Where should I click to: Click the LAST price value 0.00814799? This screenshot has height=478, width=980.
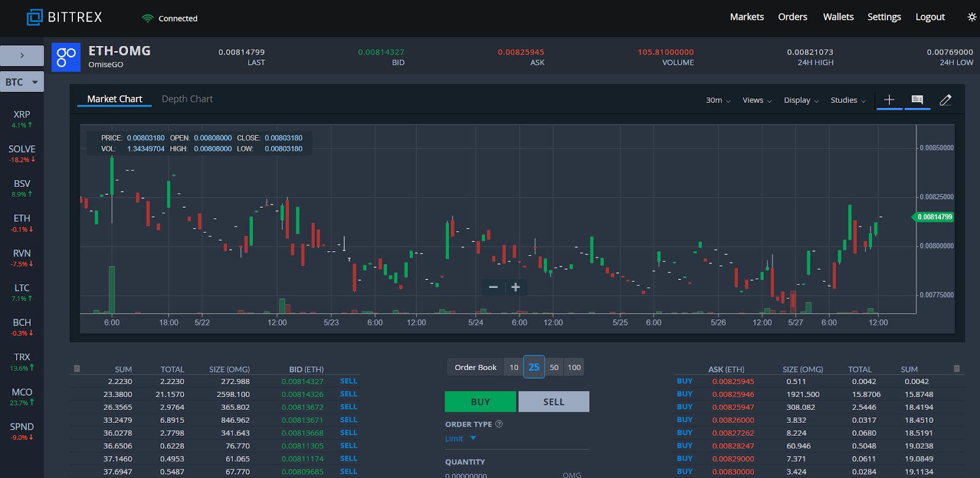(241, 52)
